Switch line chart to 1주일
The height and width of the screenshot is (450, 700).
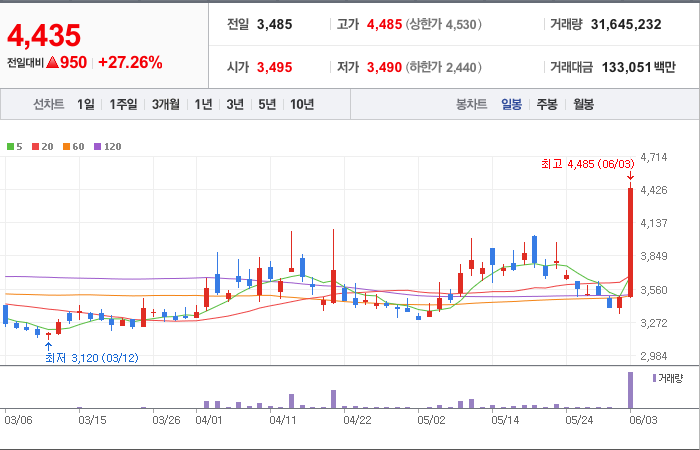(x=123, y=104)
